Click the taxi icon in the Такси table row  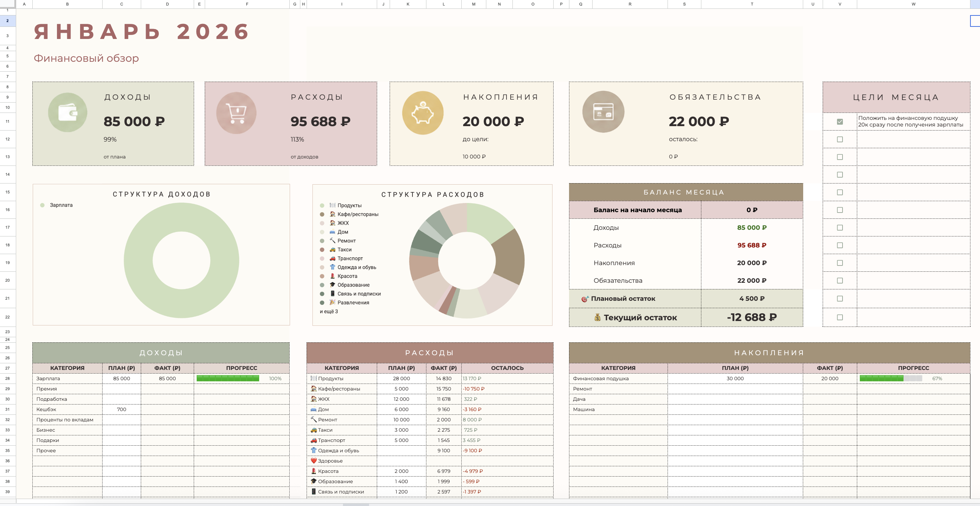pyautogui.click(x=314, y=430)
